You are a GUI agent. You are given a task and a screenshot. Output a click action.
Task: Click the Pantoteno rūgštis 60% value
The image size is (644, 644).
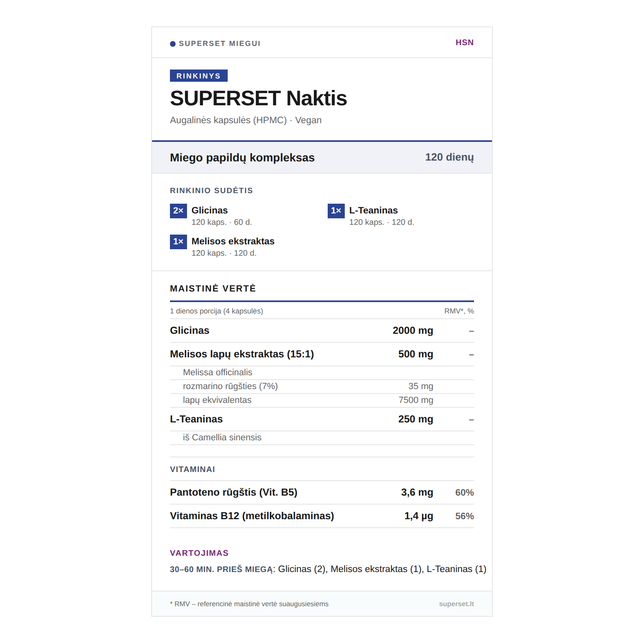click(464, 492)
